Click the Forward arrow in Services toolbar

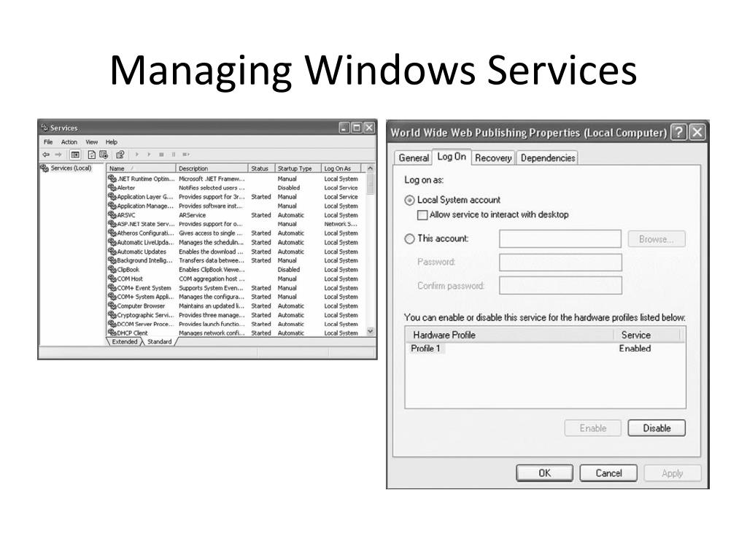tap(58, 155)
